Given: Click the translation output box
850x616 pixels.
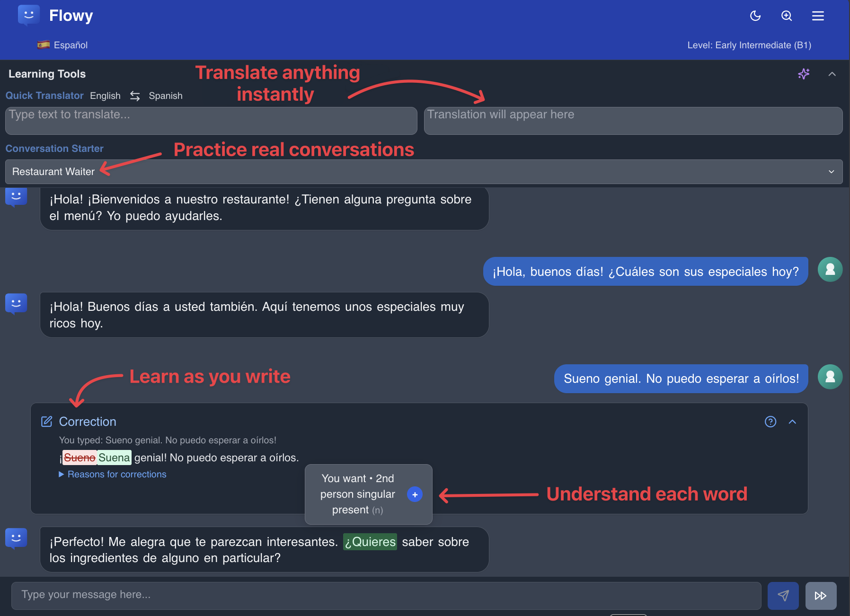Looking at the screenshot, I should tap(633, 121).
